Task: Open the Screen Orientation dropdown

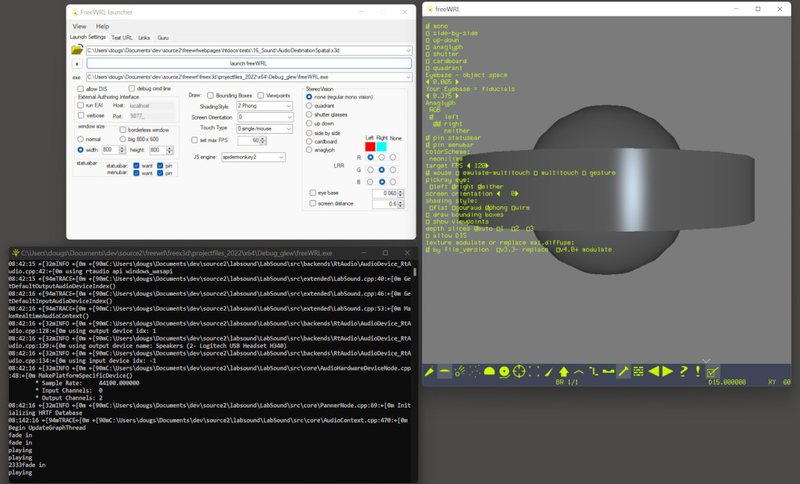Action: (264, 117)
